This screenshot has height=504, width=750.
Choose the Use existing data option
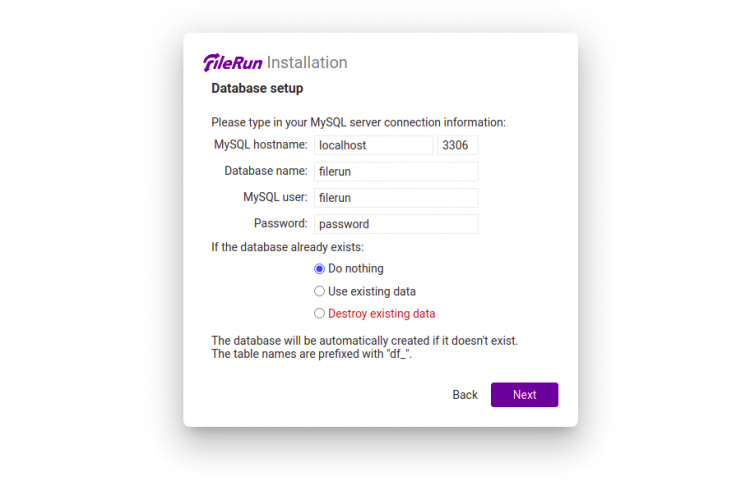click(320, 291)
